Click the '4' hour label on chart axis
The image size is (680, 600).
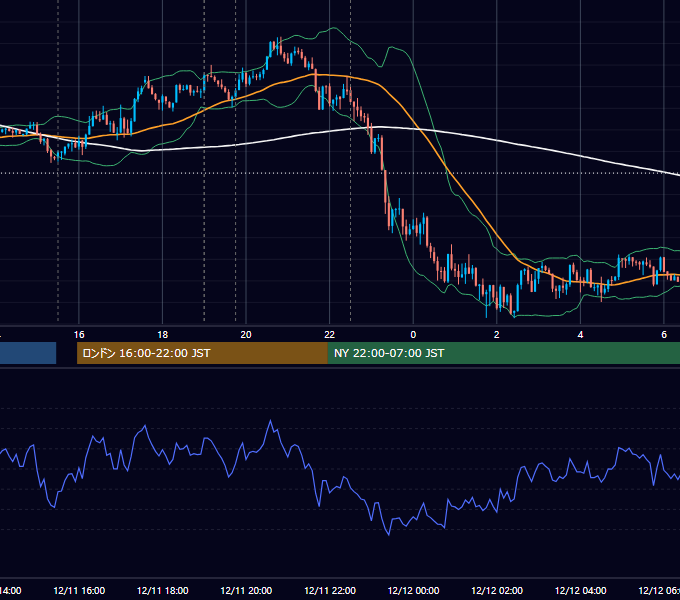[x=580, y=335]
